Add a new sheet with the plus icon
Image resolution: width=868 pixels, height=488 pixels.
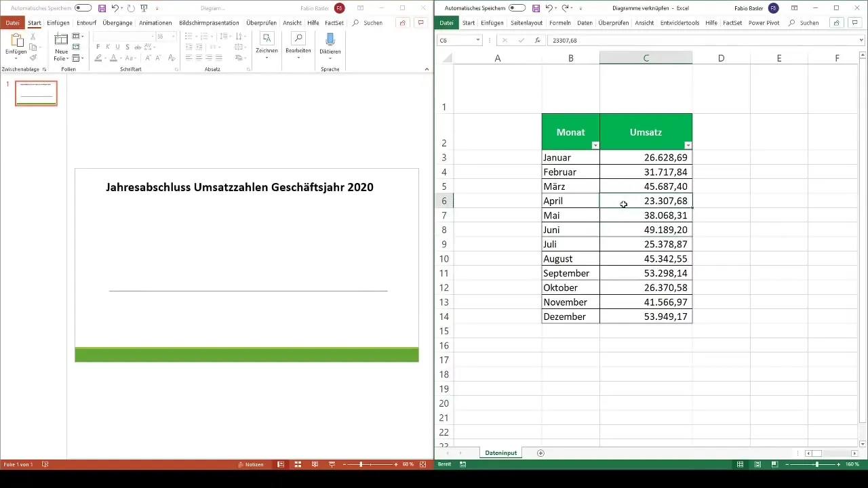(540, 453)
